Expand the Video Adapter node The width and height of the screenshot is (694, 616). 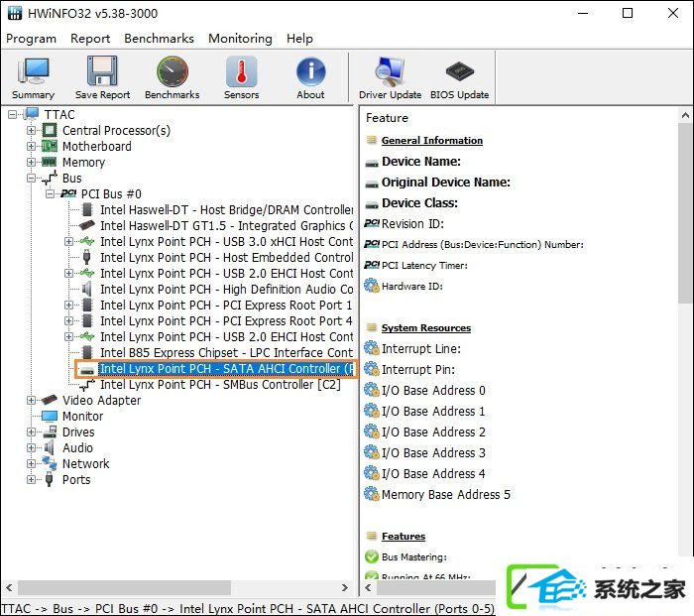[31, 401]
